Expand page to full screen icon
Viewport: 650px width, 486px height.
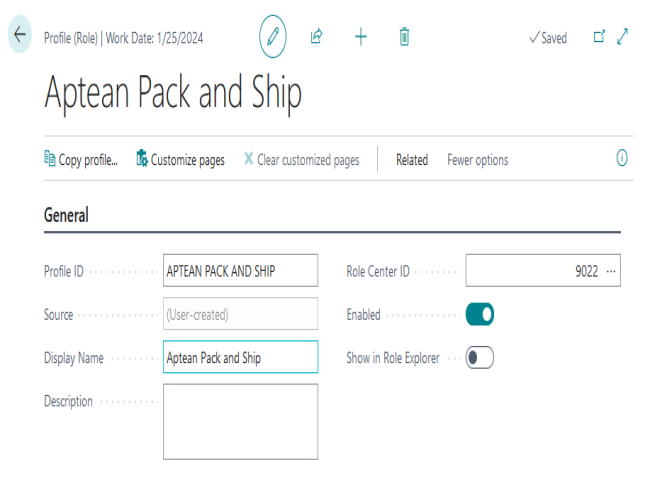coord(622,37)
